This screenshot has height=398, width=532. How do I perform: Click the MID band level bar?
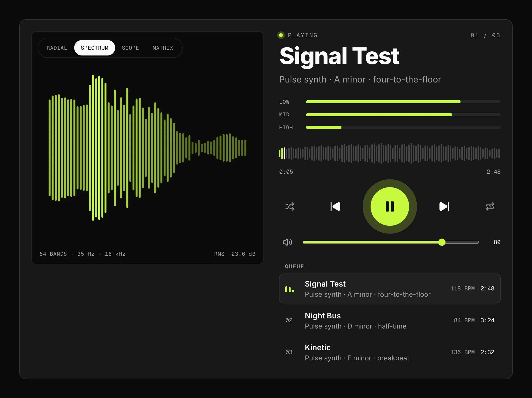403,115
